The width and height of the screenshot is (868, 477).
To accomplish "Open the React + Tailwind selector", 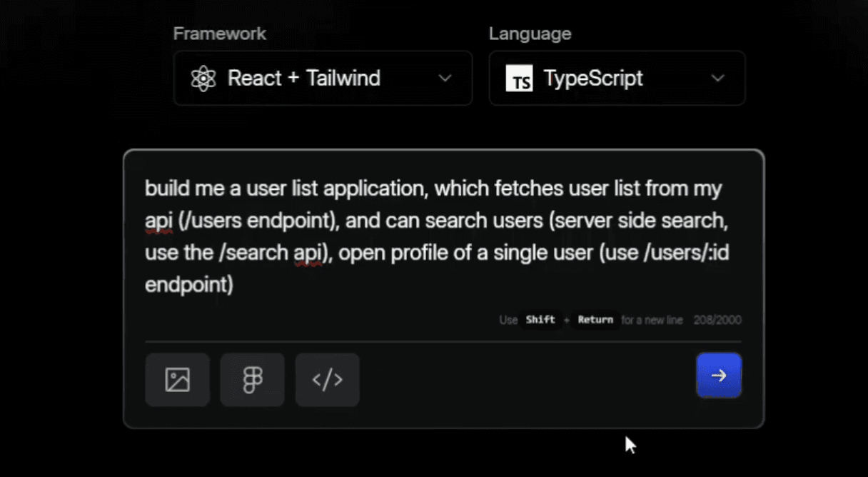I will coord(323,78).
